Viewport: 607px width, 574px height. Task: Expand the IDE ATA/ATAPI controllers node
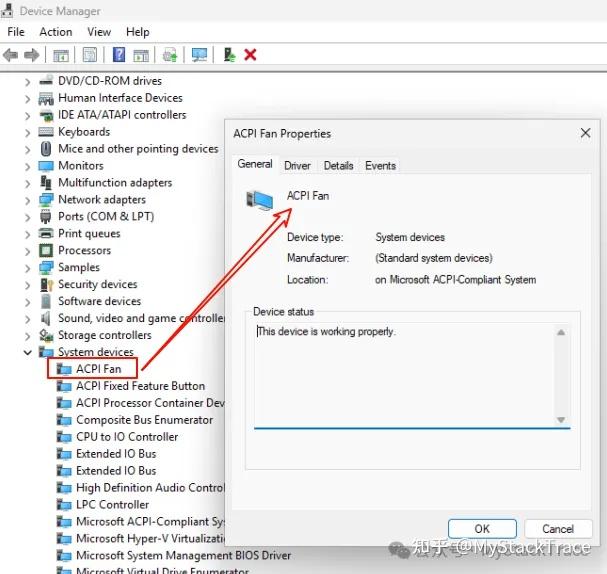(x=27, y=116)
